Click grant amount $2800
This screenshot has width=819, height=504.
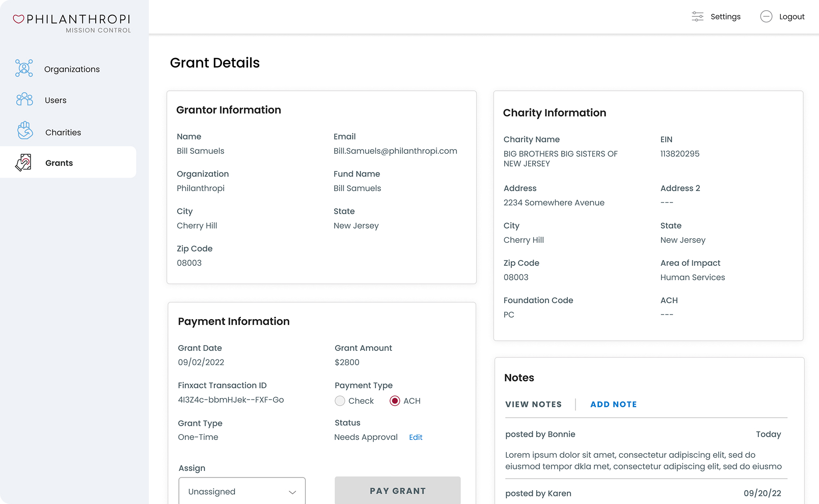click(x=347, y=362)
